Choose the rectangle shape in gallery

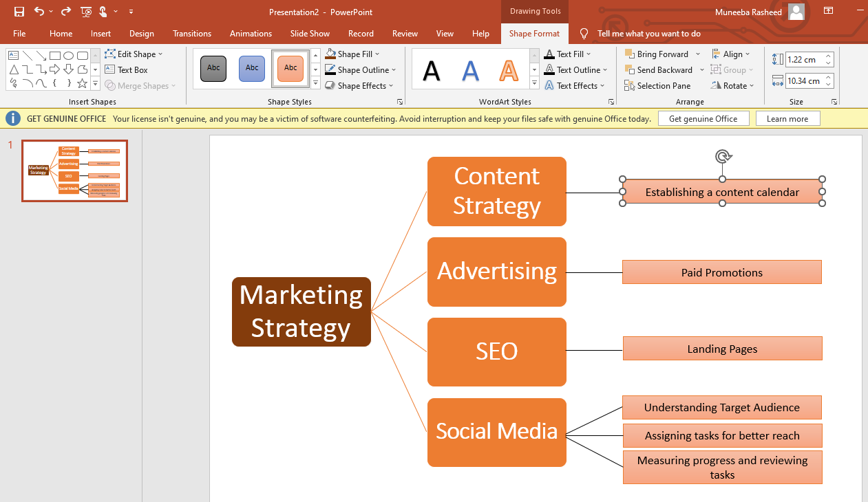pos(55,56)
